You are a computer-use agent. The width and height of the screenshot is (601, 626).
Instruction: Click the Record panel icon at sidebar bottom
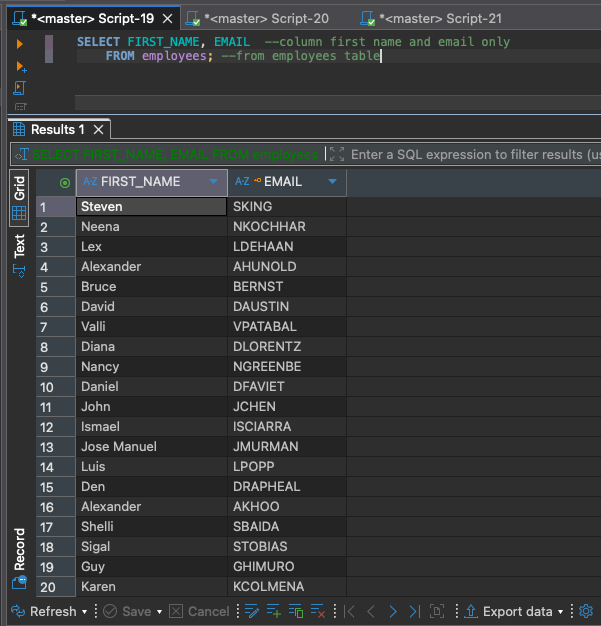pyautogui.click(x=19, y=582)
